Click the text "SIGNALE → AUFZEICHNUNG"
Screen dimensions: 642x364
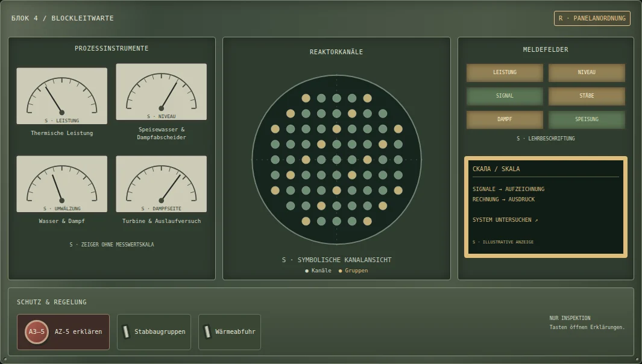(509, 189)
